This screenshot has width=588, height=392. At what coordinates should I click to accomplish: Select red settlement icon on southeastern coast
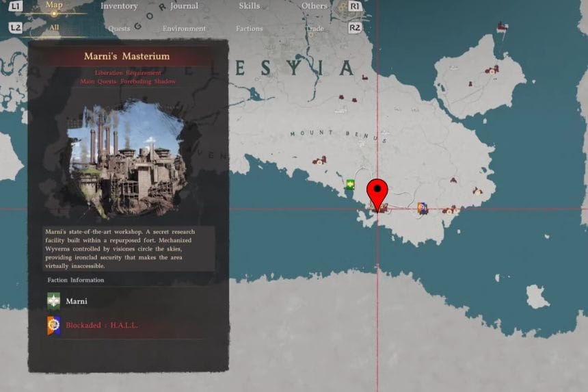pyautogui.click(x=449, y=211)
